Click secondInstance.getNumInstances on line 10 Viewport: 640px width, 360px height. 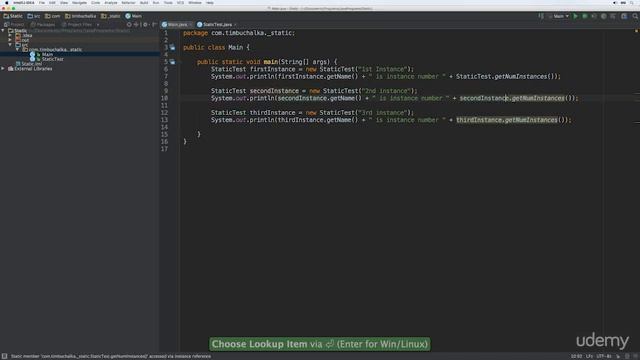click(x=512, y=98)
